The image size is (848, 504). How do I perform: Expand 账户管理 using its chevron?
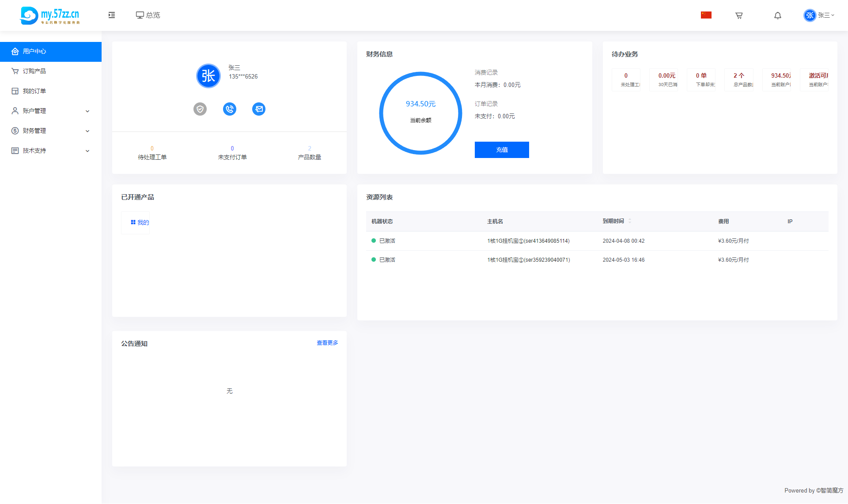(87, 111)
